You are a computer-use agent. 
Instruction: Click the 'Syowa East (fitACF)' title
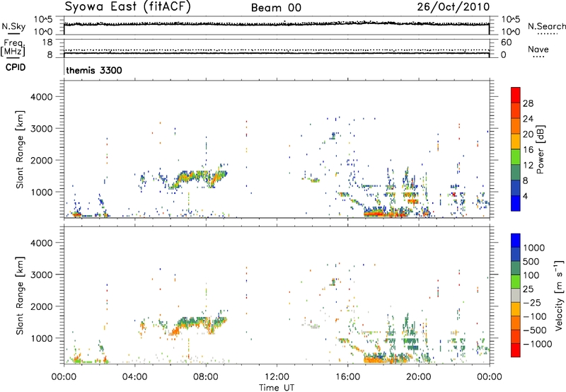click(128, 7)
